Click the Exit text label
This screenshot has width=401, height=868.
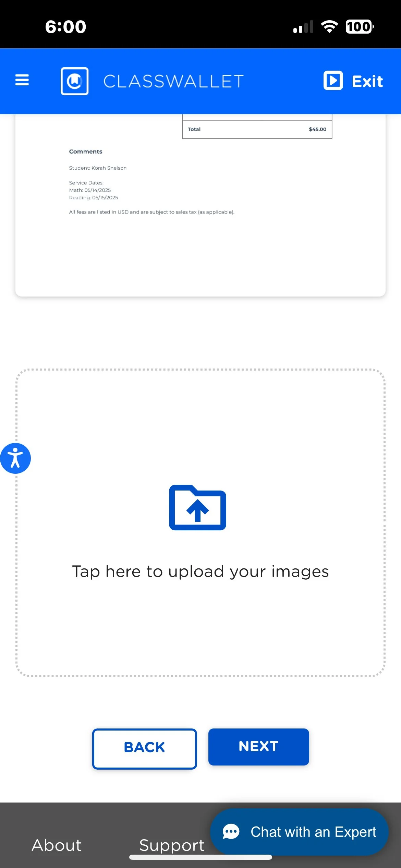pyautogui.click(x=367, y=81)
